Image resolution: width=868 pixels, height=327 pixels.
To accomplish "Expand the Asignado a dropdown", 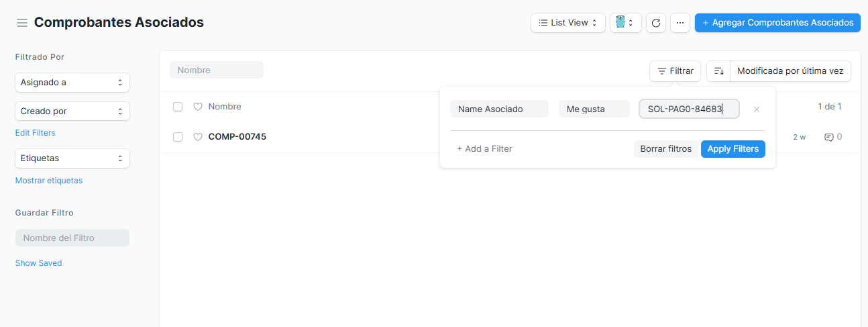I will coord(72,83).
